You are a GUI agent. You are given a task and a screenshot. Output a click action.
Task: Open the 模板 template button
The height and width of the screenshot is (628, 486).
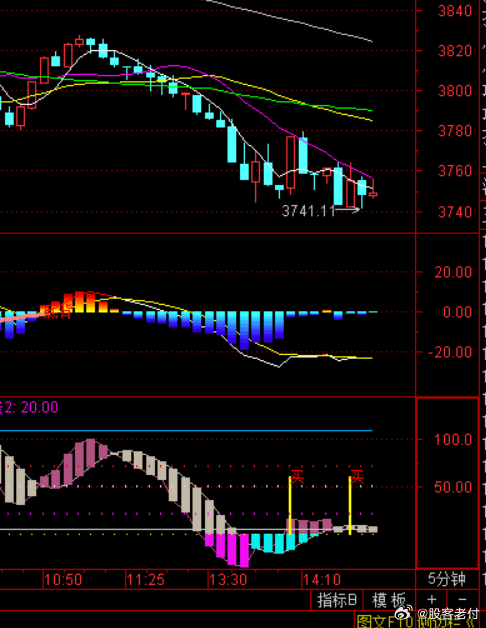[389, 600]
